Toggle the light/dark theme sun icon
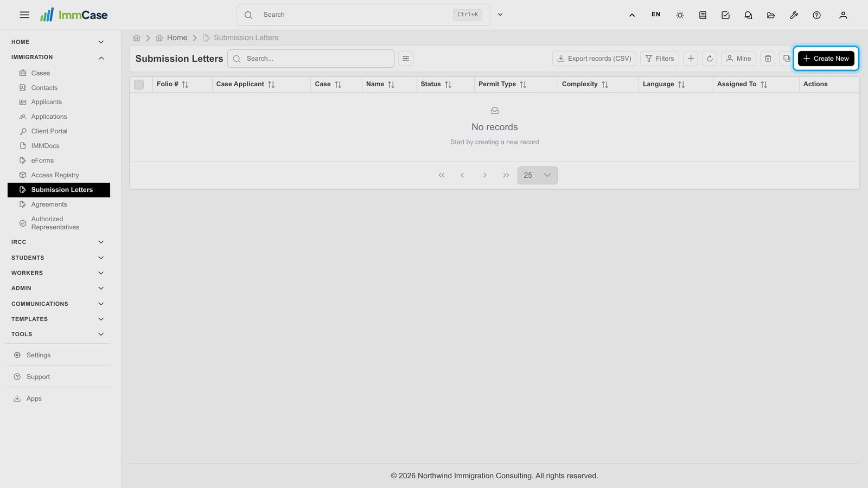 pyautogui.click(x=680, y=15)
